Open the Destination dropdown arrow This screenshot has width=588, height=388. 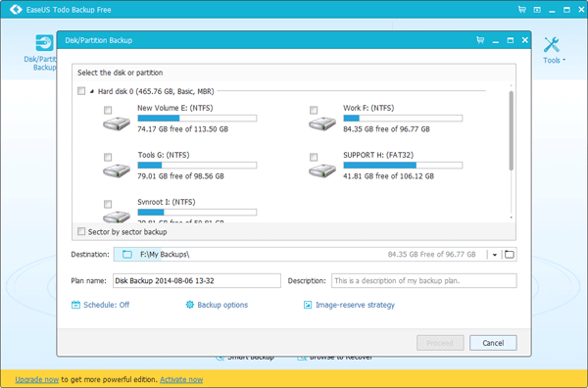(x=495, y=255)
